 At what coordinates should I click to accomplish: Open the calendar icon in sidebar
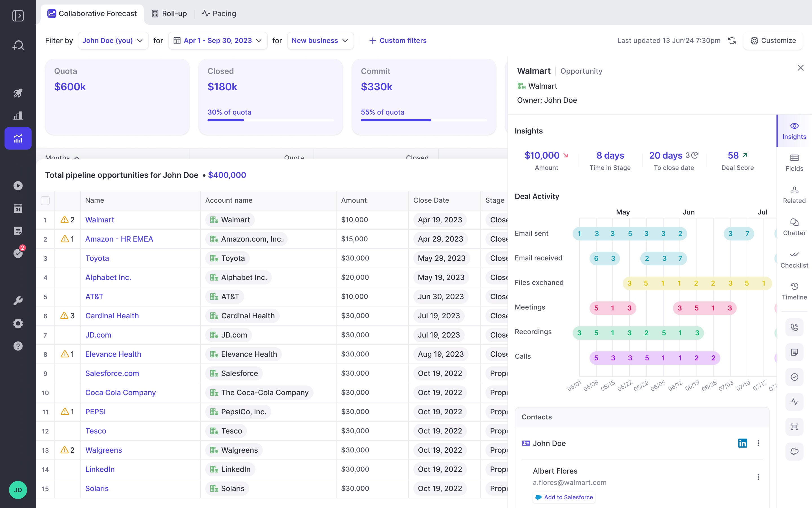[18, 208]
